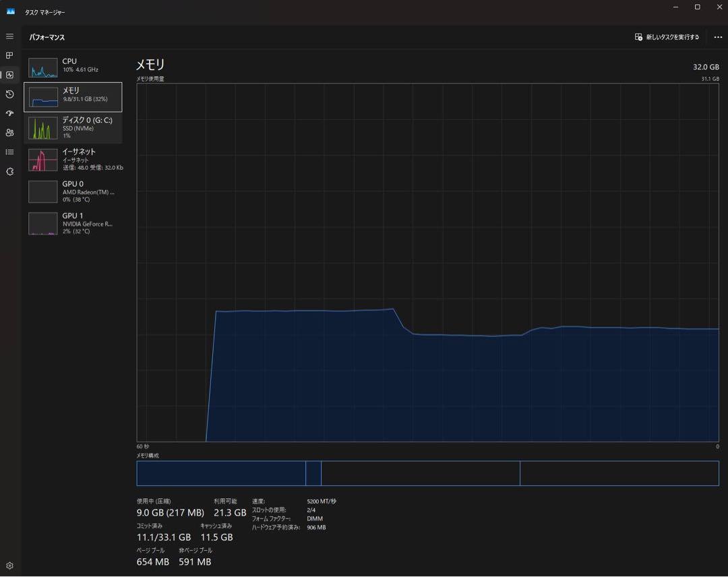728x577 pixels.
Task: Click the Task Manager title bar icon
Action: tap(10, 11)
